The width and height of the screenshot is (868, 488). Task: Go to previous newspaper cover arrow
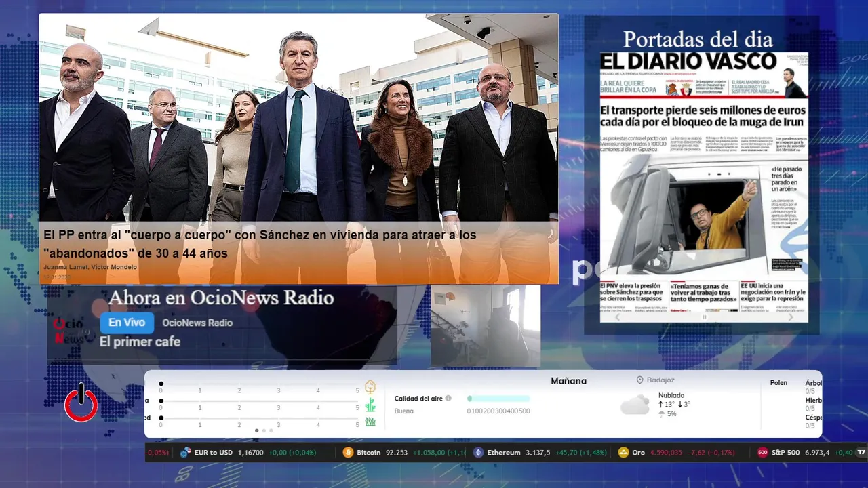pos(617,317)
